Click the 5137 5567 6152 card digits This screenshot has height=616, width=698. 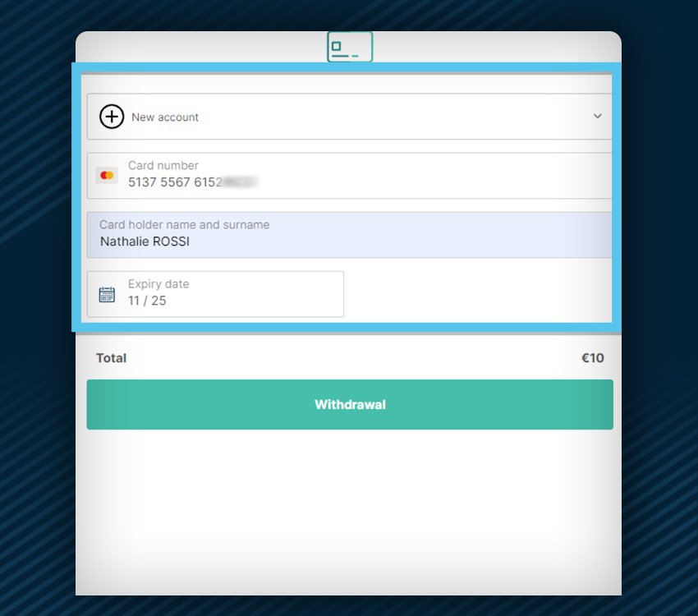click(175, 182)
